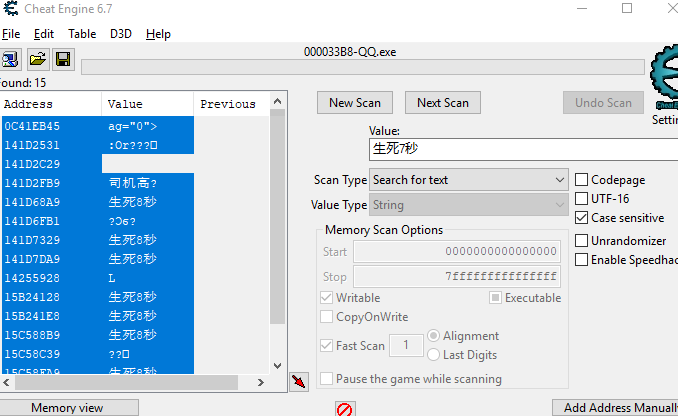678x416 pixels.
Task: Enable the CopyOnWrite checkbox
Action: pos(326,317)
